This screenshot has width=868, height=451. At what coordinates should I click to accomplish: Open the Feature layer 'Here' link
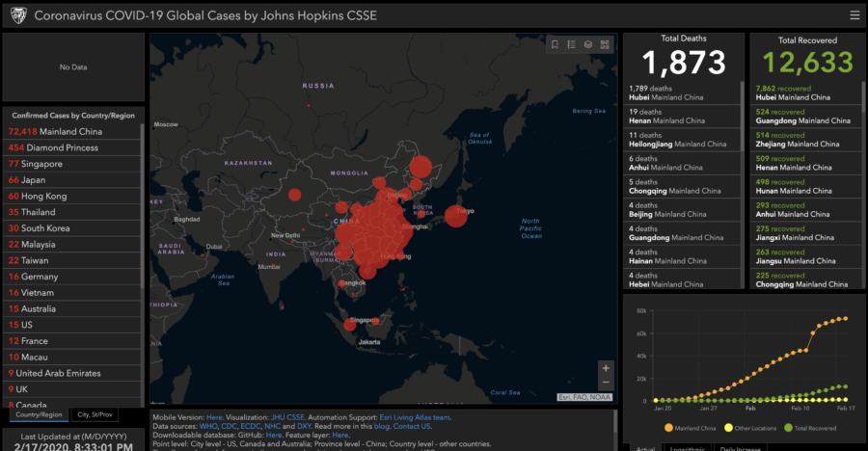(339, 435)
